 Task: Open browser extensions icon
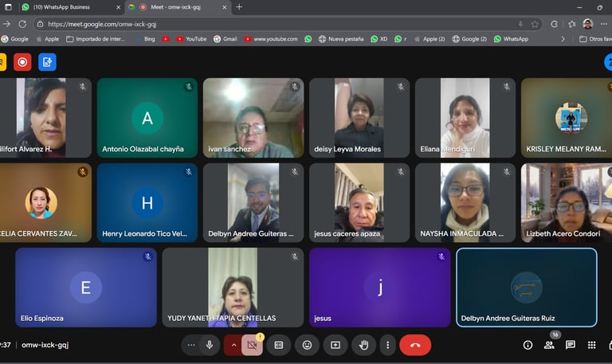tap(554, 24)
